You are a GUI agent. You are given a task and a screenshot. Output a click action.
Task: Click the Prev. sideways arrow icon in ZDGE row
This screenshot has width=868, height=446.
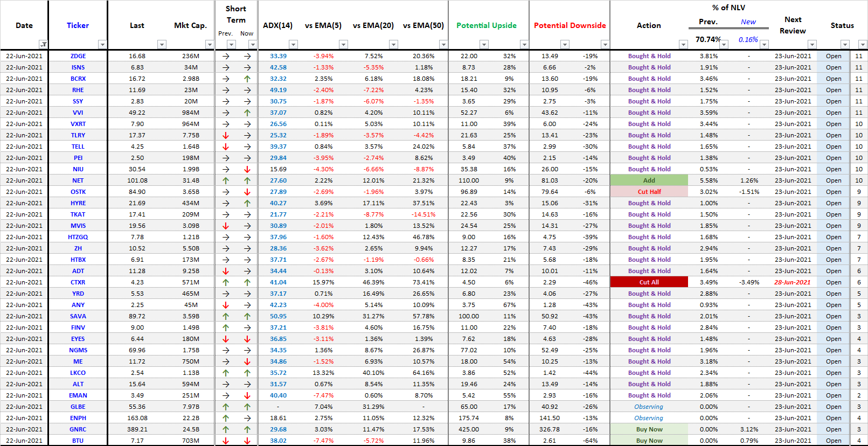[x=226, y=56]
